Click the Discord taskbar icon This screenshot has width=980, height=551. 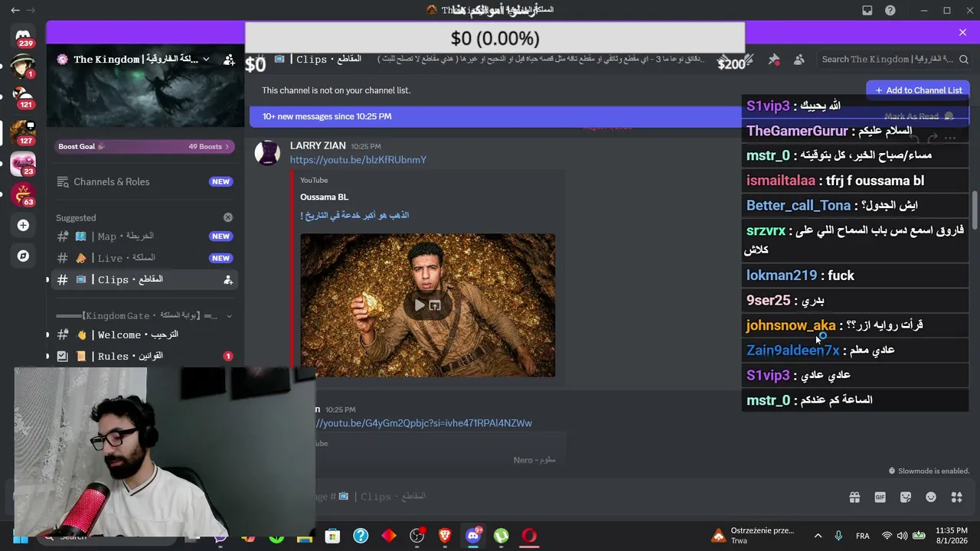(473, 536)
